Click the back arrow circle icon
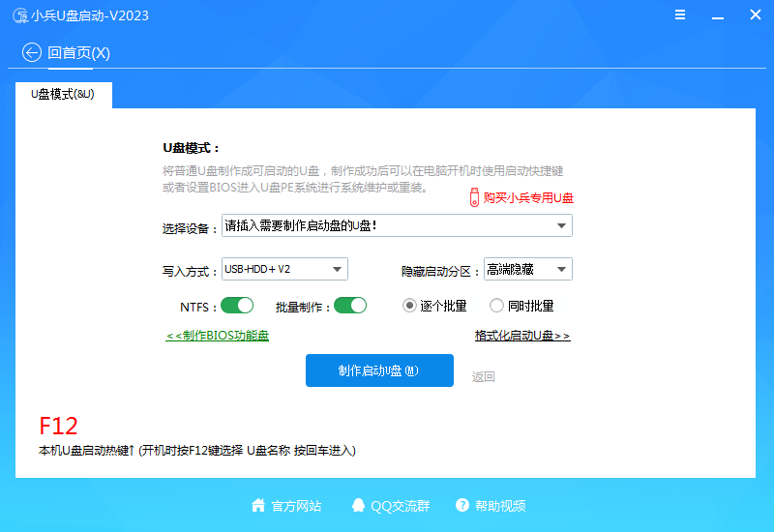This screenshot has height=532, width=774. (32, 52)
